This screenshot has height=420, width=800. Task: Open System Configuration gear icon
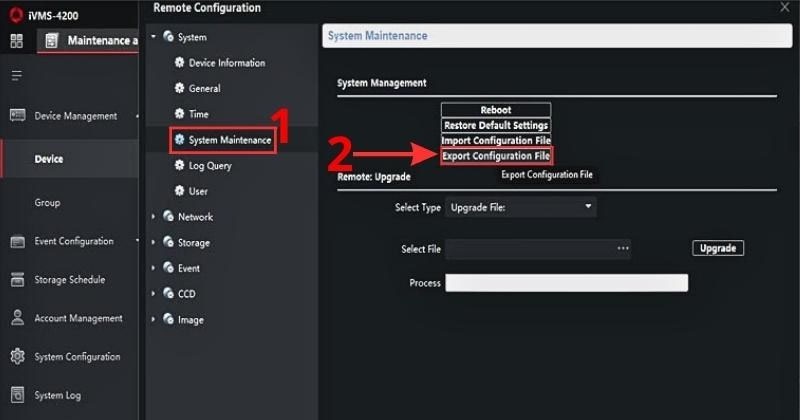(17, 356)
